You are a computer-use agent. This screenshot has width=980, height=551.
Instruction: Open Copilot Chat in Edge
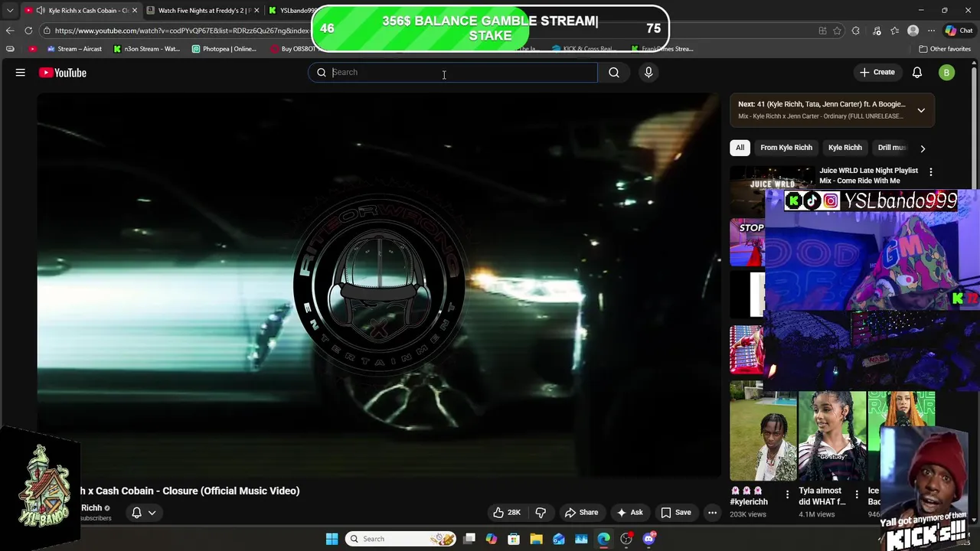[959, 31]
